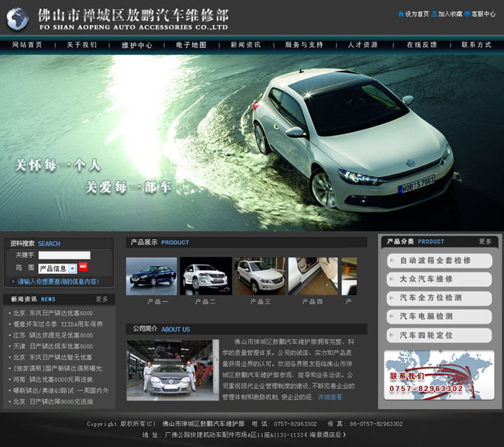This screenshot has height=447, width=504.
Task: Click the blue icon beside 客服中心
Action: 468,14
